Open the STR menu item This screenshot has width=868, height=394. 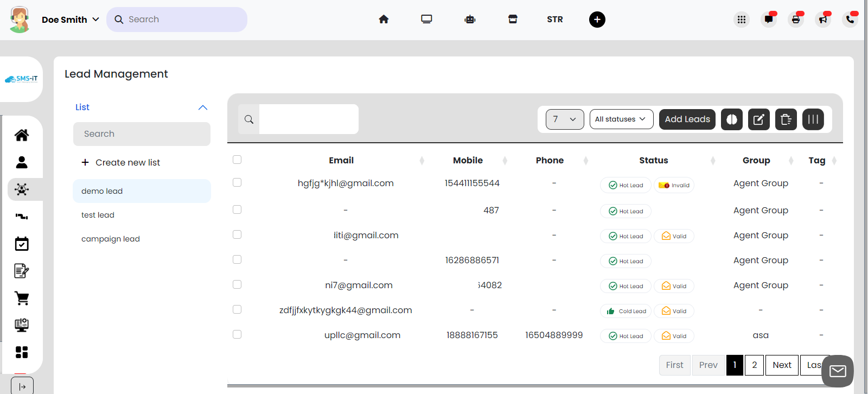(554, 20)
